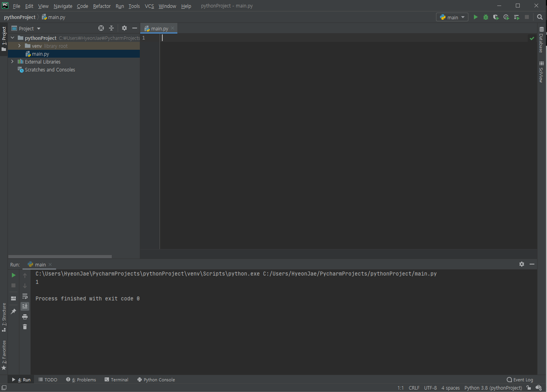
Task: Click the 1:1 caret position indicator
Action: [400, 388]
